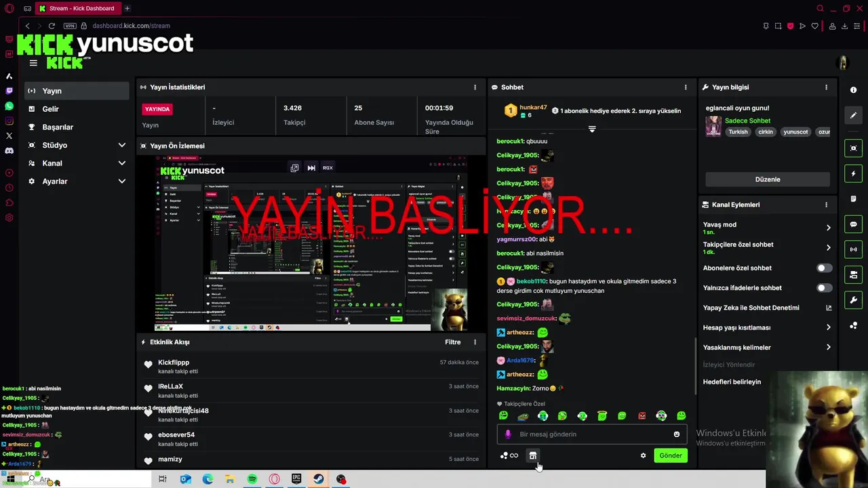Click the VPN badge in address bar
Viewport: 868px width, 488px height.
pyautogui.click(x=69, y=26)
